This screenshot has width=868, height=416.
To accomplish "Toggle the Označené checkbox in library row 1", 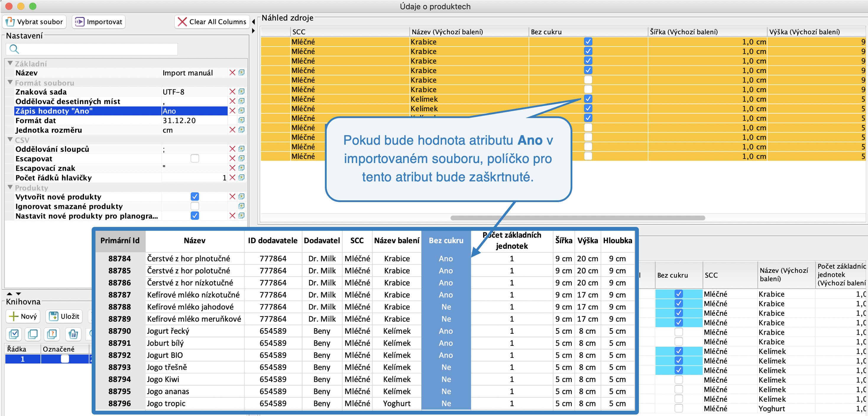I will [65, 359].
